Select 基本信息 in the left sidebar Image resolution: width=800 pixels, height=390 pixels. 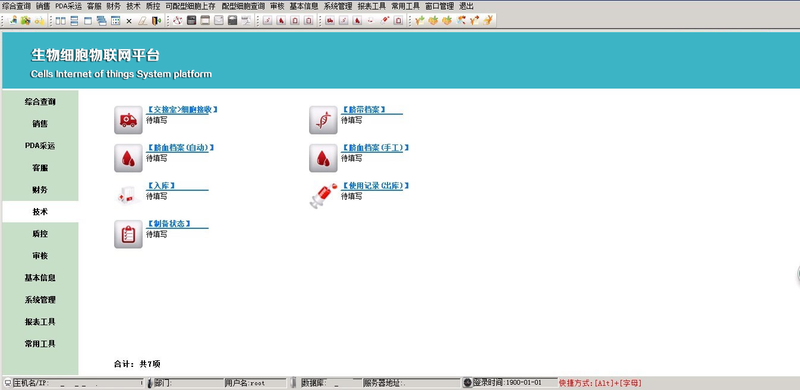[40, 278]
